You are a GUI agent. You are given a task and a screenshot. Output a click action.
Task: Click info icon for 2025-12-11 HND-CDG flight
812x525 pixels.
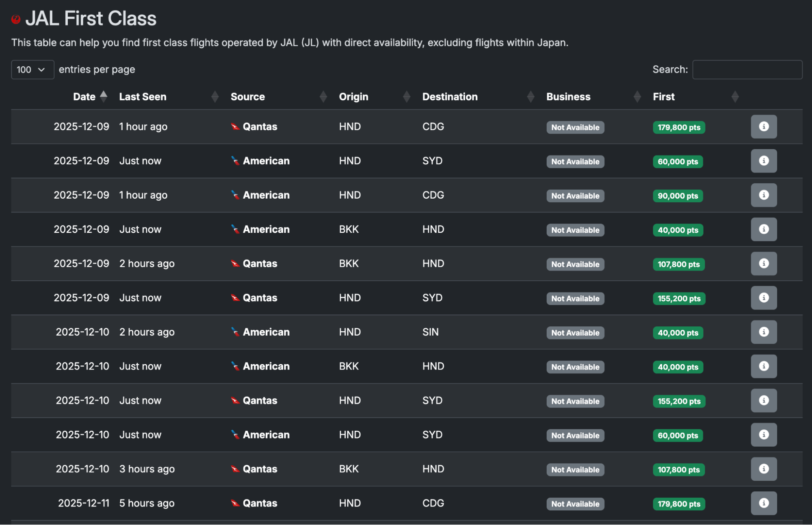click(x=763, y=503)
